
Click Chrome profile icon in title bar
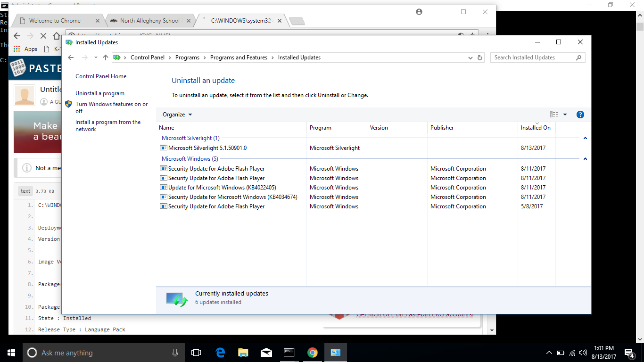(x=419, y=12)
